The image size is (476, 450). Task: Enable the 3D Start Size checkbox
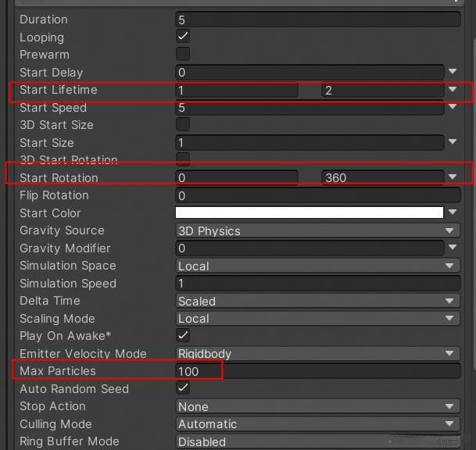click(183, 124)
